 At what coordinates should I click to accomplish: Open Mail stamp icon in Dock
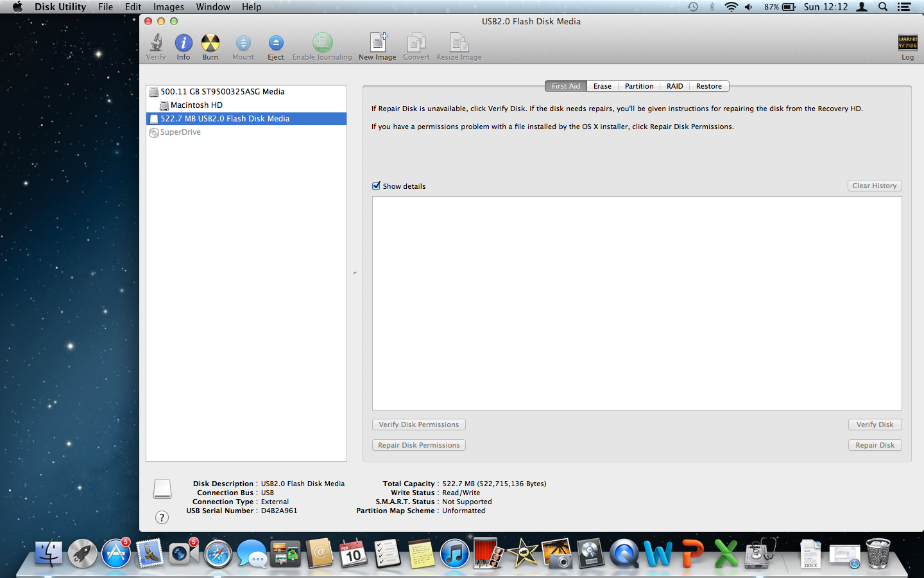pyautogui.click(x=150, y=554)
